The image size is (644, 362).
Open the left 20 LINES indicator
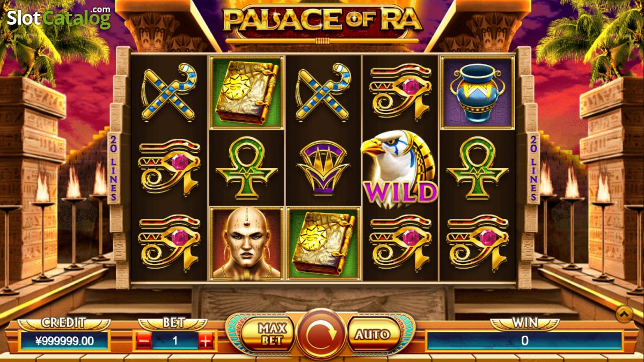pyautogui.click(x=113, y=168)
